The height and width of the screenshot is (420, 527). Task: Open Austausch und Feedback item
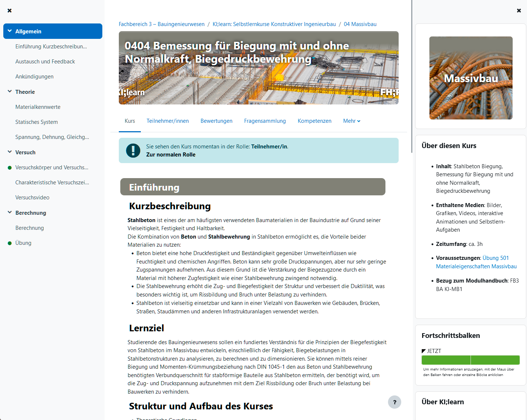point(45,62)
